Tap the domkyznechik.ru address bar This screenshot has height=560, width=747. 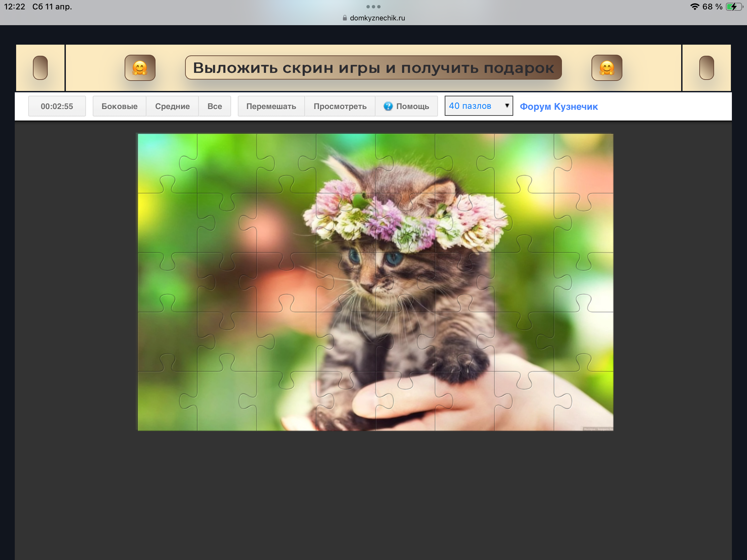tap(377, 18)
